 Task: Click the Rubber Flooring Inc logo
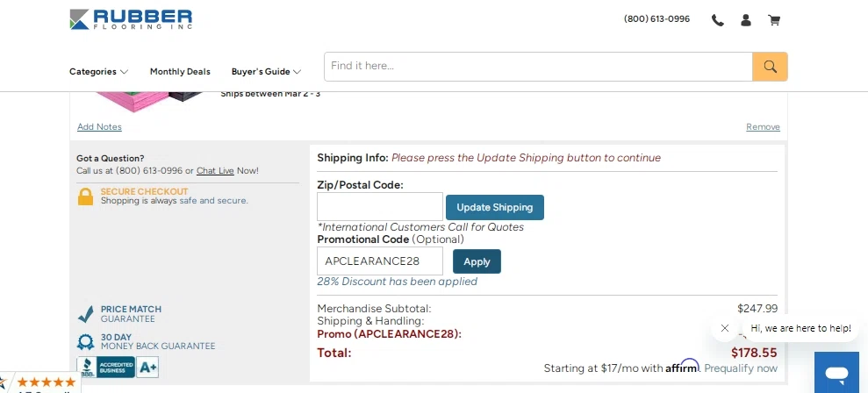131,19
